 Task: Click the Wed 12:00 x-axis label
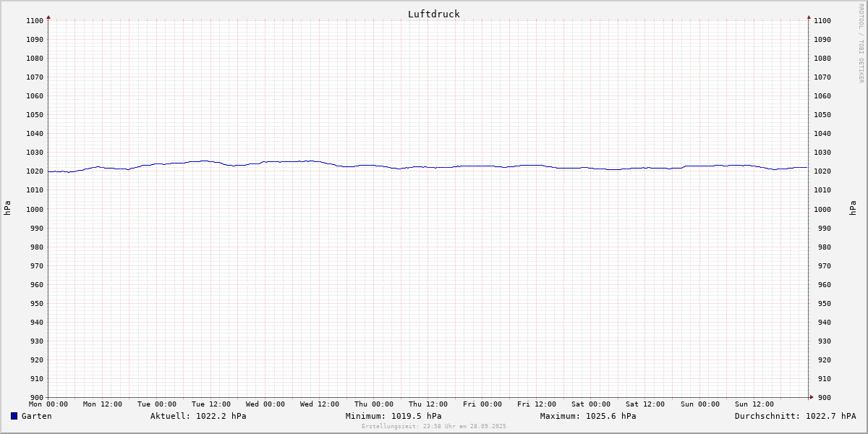click(x=320, y=404)
